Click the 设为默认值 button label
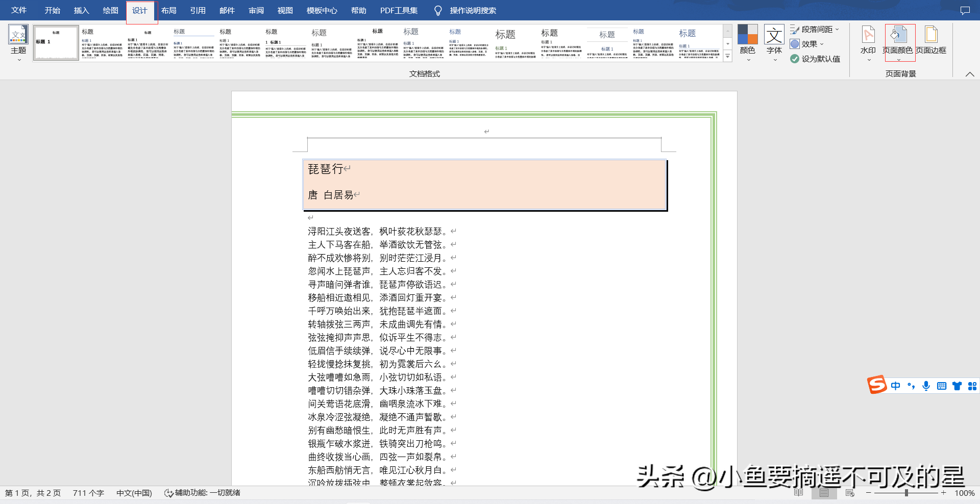The image size is (980, 504). tap(821, 59)
